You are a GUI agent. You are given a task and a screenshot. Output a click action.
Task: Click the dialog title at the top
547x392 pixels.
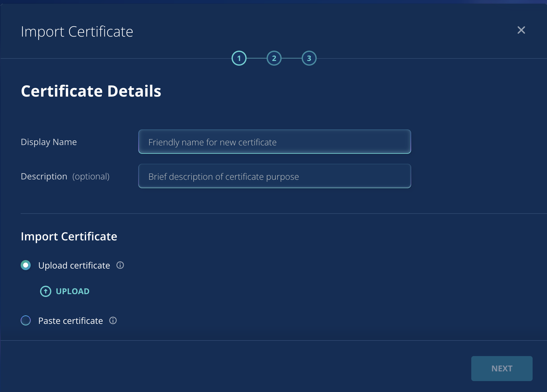pos(77,32)
